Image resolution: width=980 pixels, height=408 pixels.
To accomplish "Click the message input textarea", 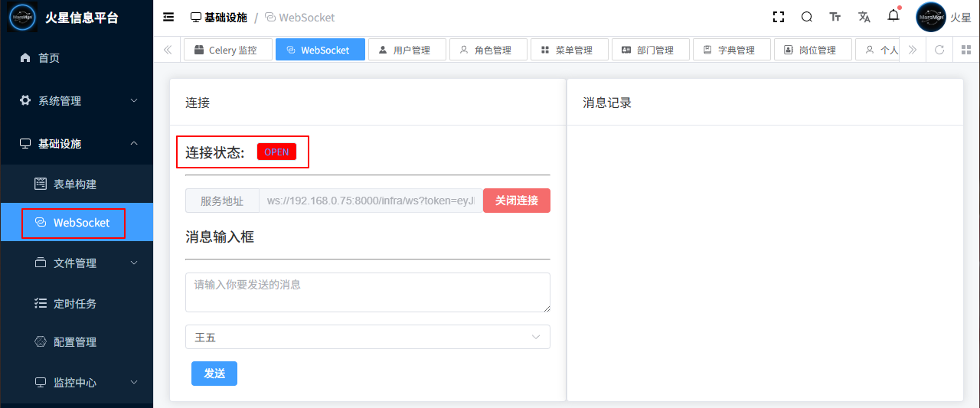I will pos(367,292).
